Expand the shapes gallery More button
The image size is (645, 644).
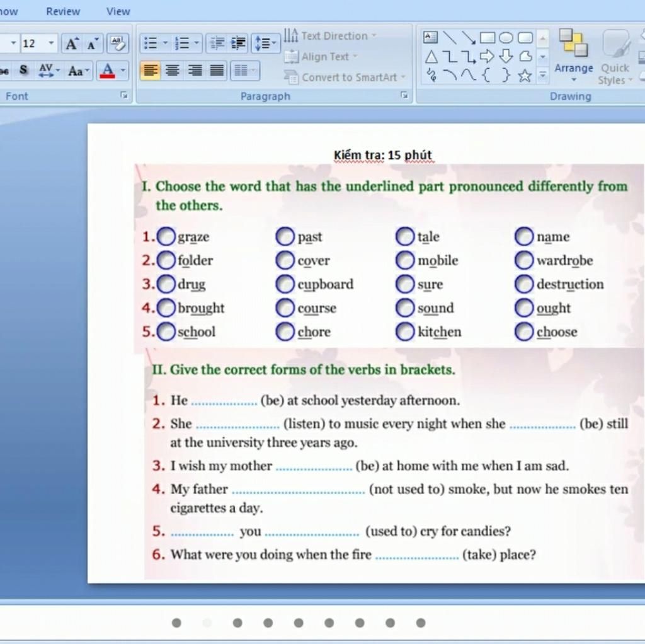[542, 76]
